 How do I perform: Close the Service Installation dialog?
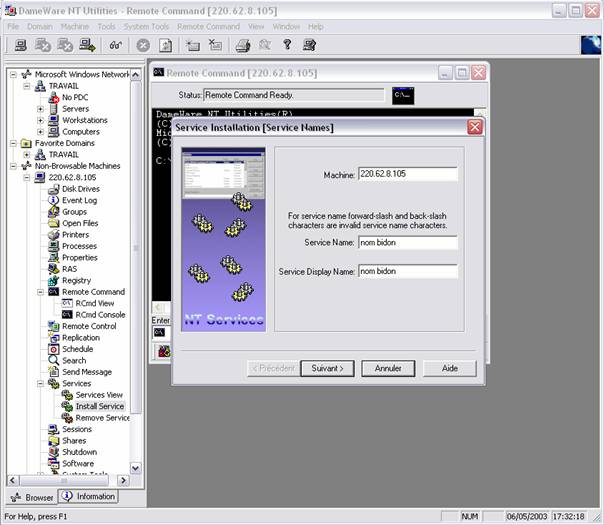point(475,127)
